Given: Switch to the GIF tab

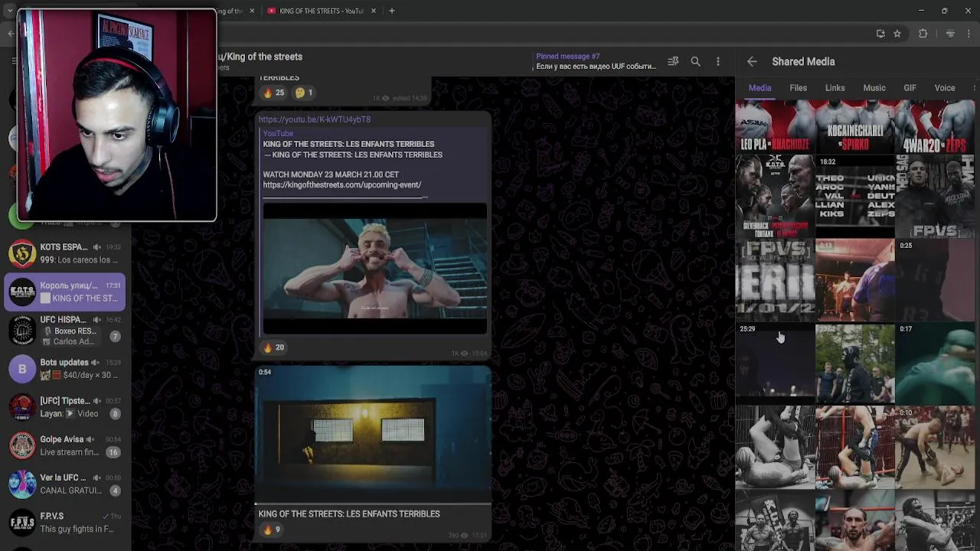Looking at the screenshot, I should pyautogui.click(x=910, y=88).
